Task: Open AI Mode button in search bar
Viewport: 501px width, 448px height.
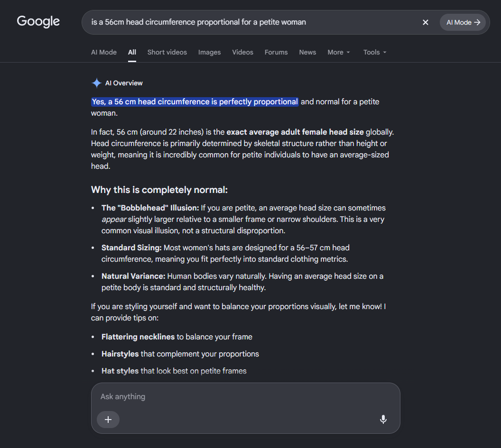Action: 463,22
